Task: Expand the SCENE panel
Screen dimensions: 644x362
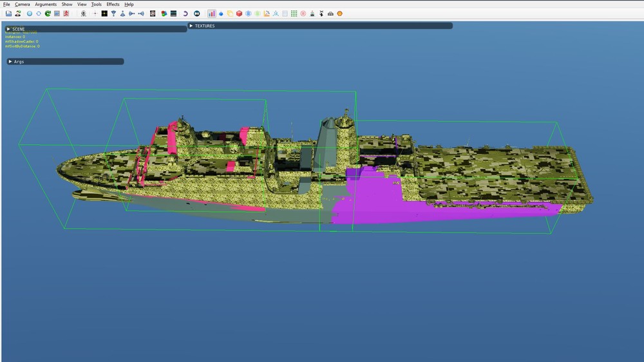Action: tap(9, 29)
